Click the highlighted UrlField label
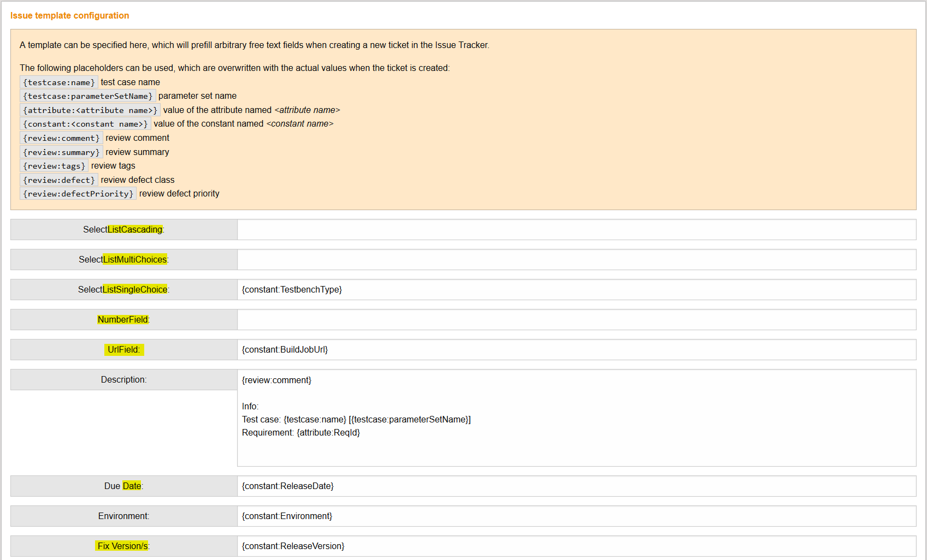The image size is (927, 560). point(123,350)
